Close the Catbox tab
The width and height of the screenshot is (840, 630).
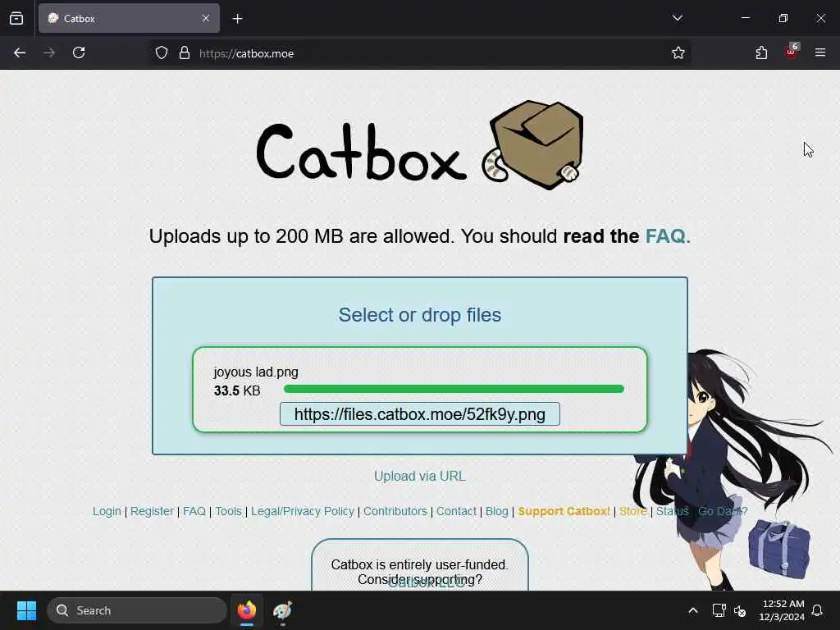coord(206,18)
